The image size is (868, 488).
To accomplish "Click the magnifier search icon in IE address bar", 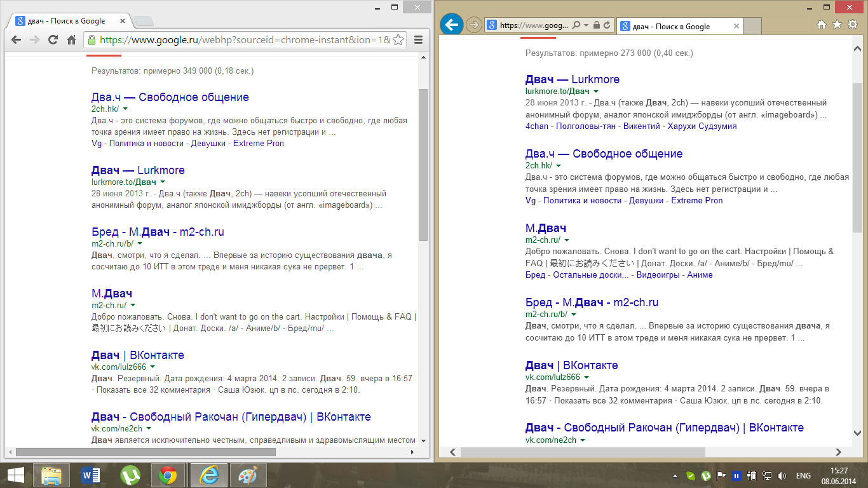I will (x=576, y=25).
